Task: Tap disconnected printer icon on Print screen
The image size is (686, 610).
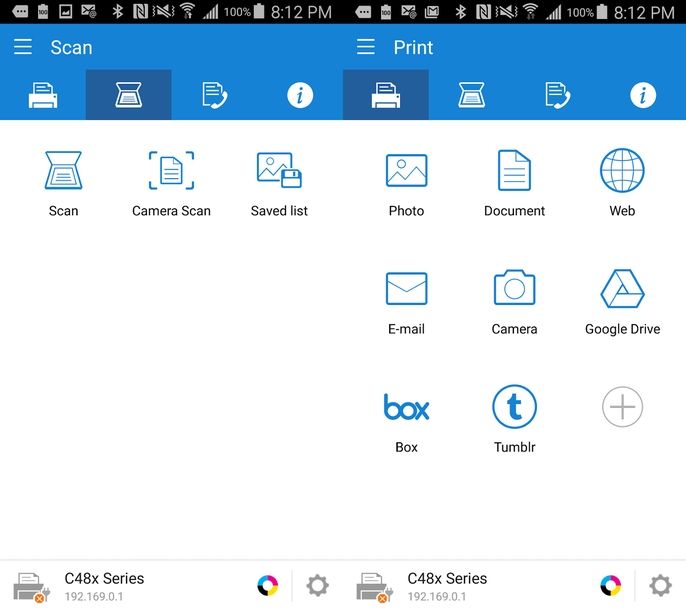Action: tap(375, 587)
